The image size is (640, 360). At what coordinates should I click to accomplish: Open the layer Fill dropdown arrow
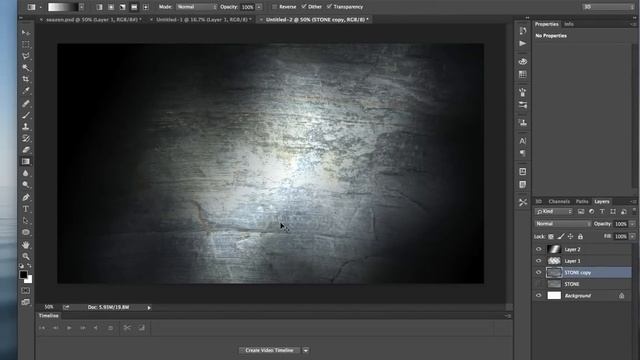click(x=632, y=236)
